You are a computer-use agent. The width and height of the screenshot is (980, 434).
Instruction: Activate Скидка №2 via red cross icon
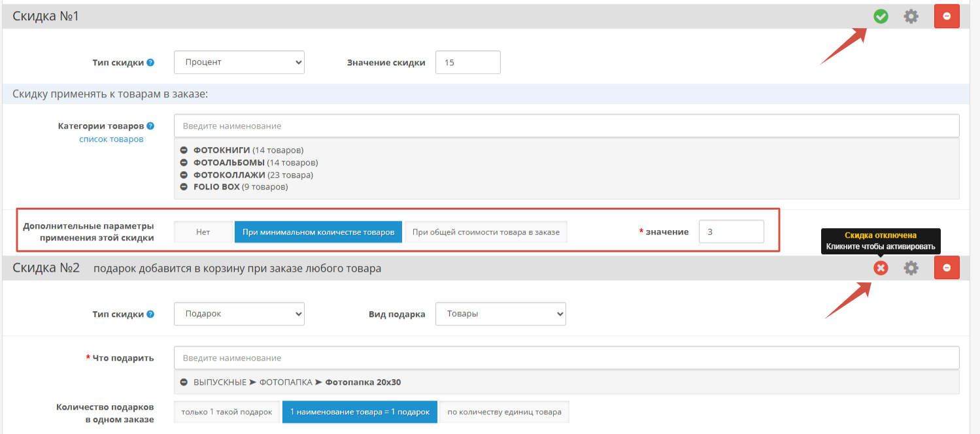881,267
